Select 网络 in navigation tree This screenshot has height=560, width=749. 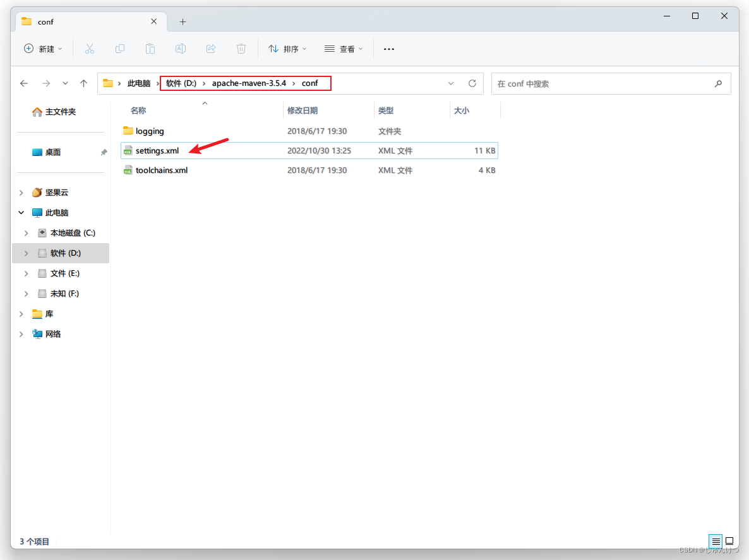click(52, 334)
